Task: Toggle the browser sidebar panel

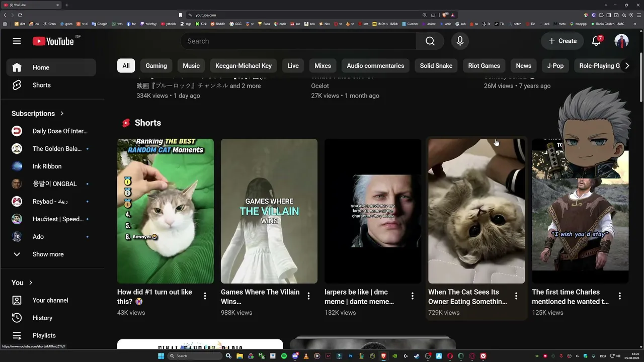Action: pyautogui.click(x=609, y=15)
